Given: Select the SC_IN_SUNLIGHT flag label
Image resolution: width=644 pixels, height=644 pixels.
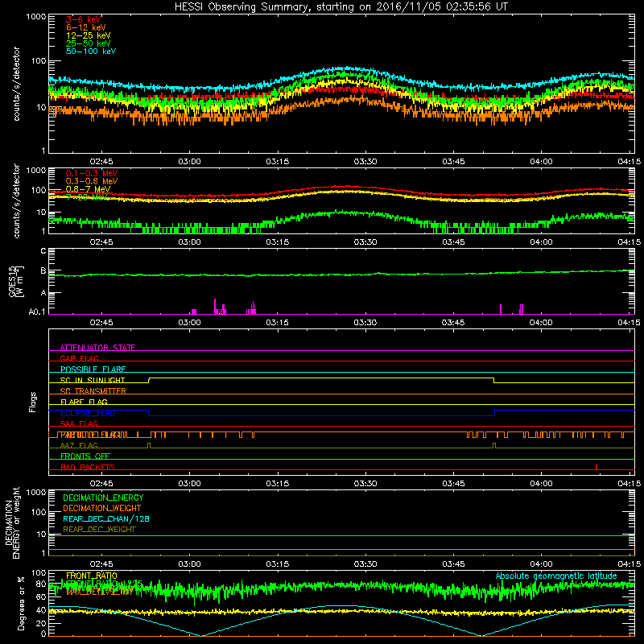Looking at the screenshot, I should pos(93,380).
